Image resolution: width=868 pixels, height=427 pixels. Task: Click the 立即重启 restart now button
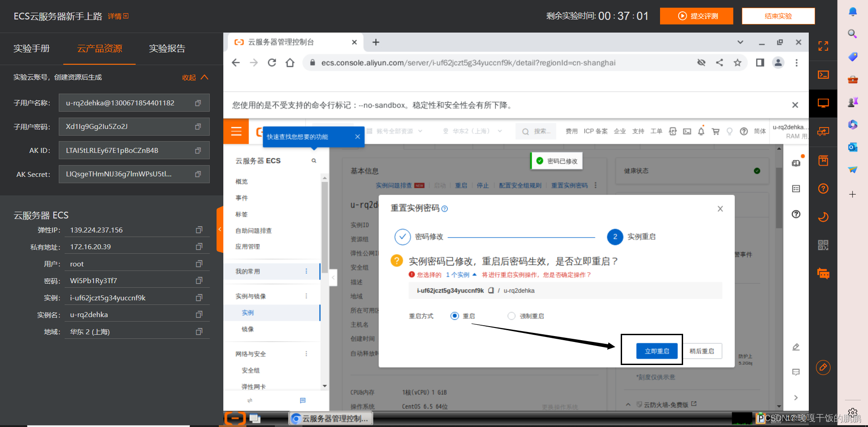[657, 351]
